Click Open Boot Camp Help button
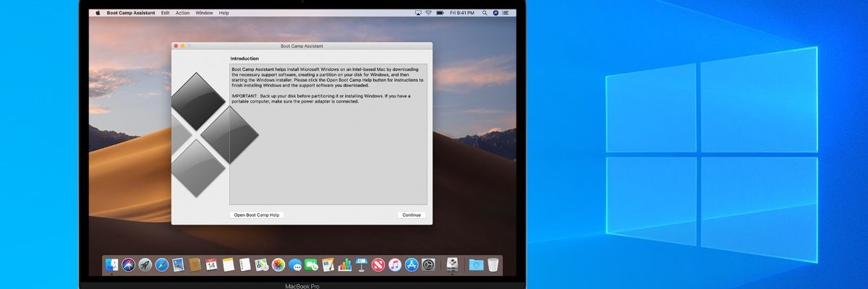Viewport: 868px width, 289px height. click(256, 215)
